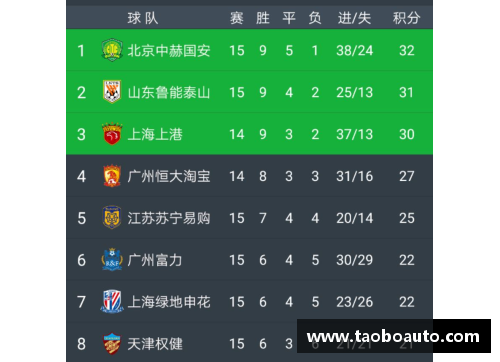
Task: Click the Shanghai Shenhua team crest
Action: click(x=112, y=301)
